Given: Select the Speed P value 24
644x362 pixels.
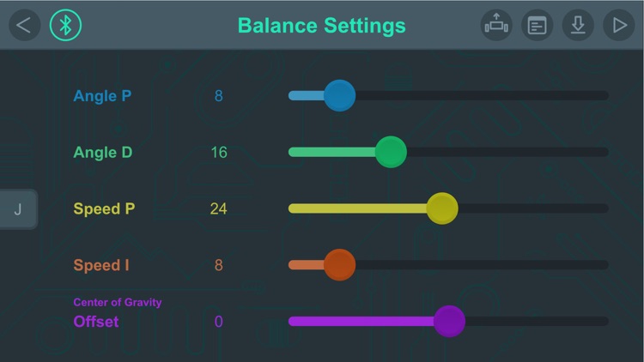Looking at the screenshot, I should click(x=219, y=209).
